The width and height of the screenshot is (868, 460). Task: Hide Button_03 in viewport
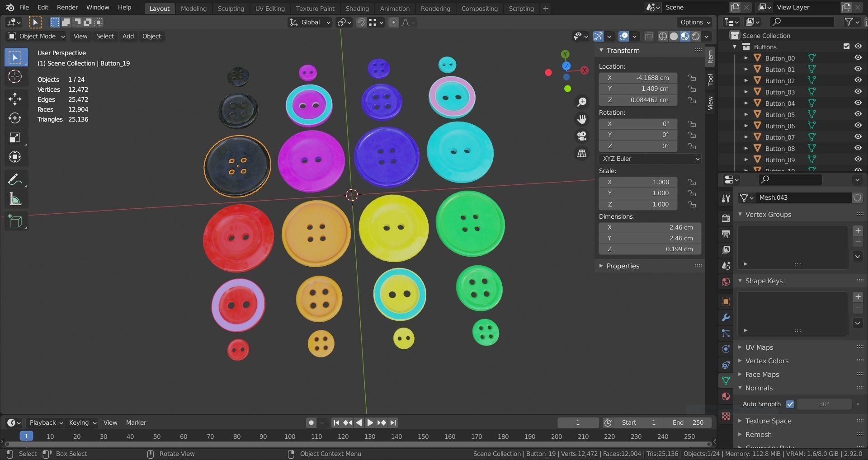click(858, 92)
